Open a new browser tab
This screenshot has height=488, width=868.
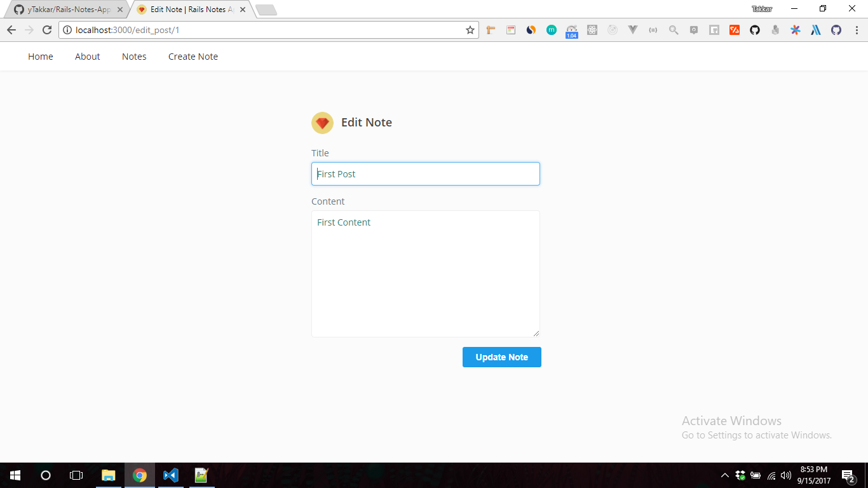click(x=266, y=10)
